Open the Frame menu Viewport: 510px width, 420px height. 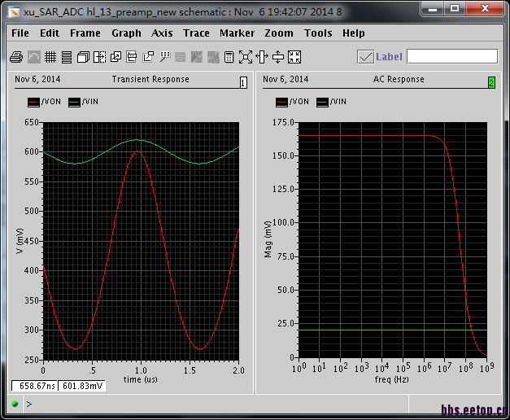85,33
